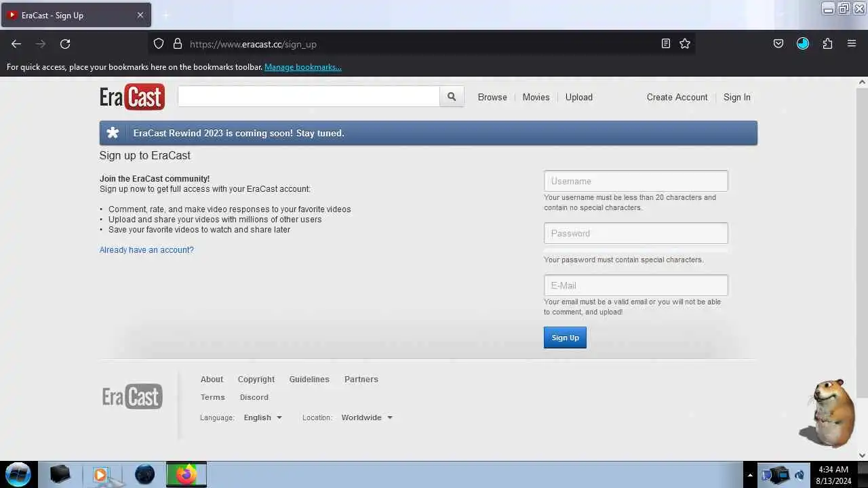Click Create Account in header
This screenshot has width=868, height=488.
click(x=677, y=97)
